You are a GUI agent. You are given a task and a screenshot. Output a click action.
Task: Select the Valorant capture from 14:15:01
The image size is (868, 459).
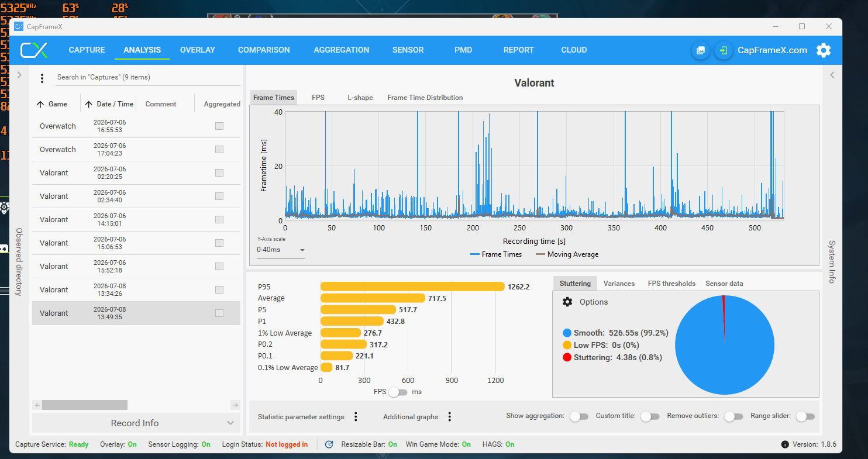pos(136,219)
